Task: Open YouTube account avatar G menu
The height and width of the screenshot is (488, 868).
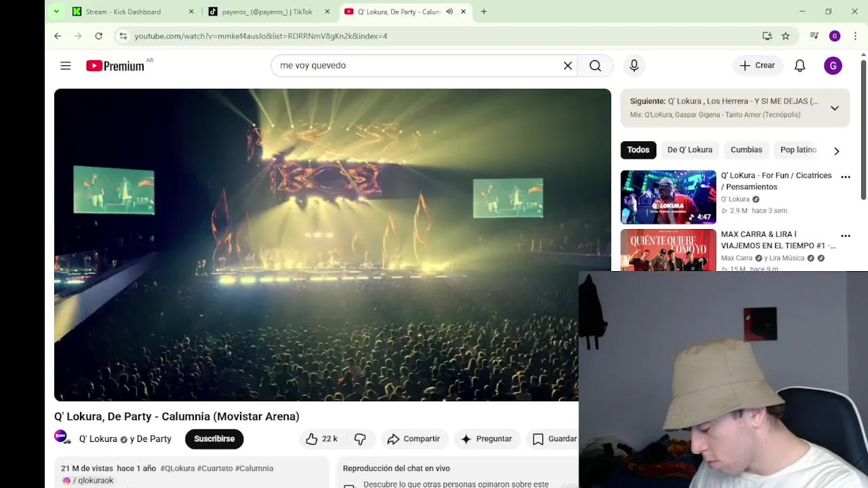Action: click(x=833, y=66)
